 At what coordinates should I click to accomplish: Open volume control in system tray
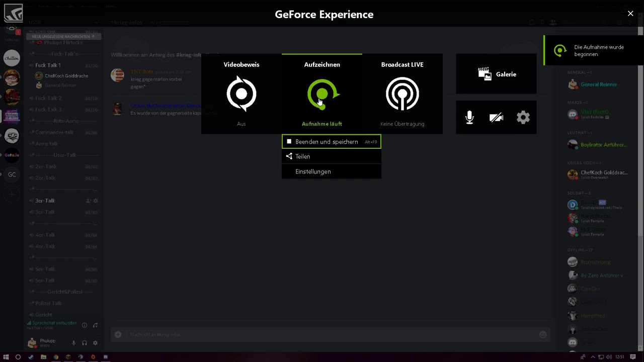pos(609,357)
